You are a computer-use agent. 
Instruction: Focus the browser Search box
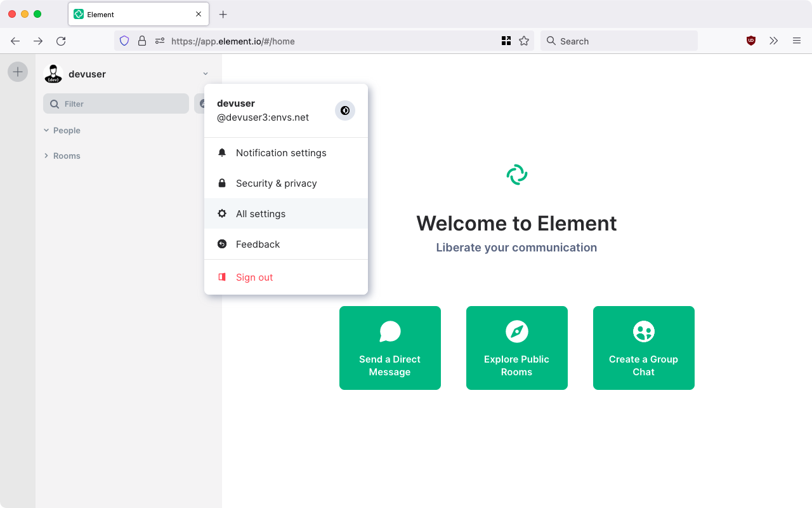point(619,41)
